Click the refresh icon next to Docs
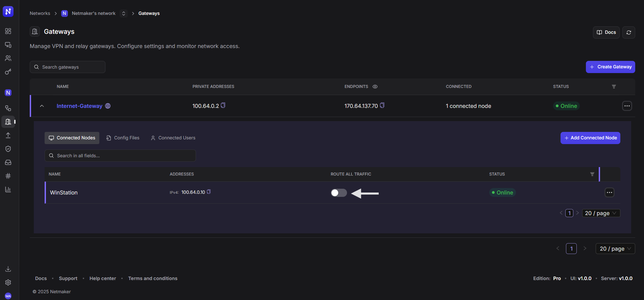 point(628,32)
